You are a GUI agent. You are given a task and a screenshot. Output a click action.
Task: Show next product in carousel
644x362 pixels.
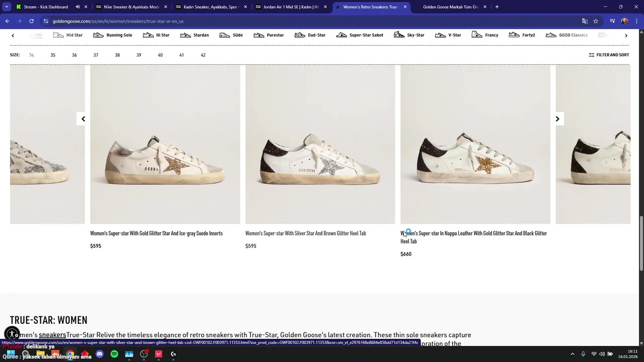pos(557,119)
